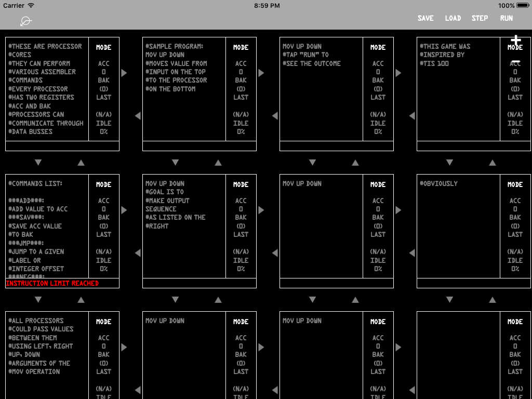Edit code in '#THESE ARE PROCESSOR' core

coord(47,89)
